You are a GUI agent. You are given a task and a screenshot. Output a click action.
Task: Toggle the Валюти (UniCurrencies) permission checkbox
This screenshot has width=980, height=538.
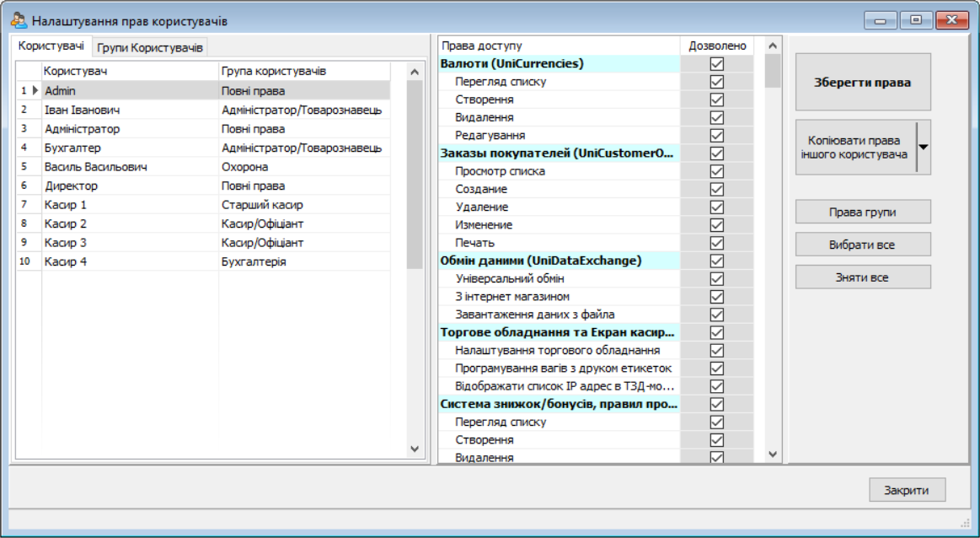717,64
